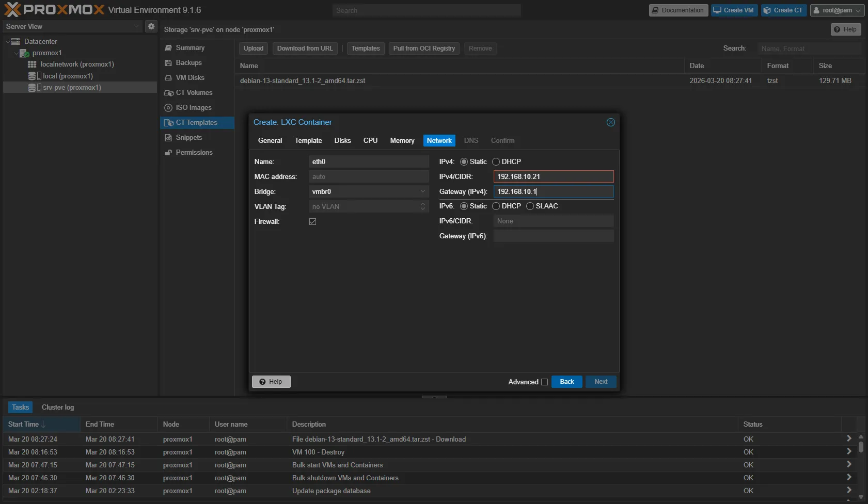This screenshot has width=868, height=504.
Task: Uncheck the Firewall checkbox
Action: point(312,222)
